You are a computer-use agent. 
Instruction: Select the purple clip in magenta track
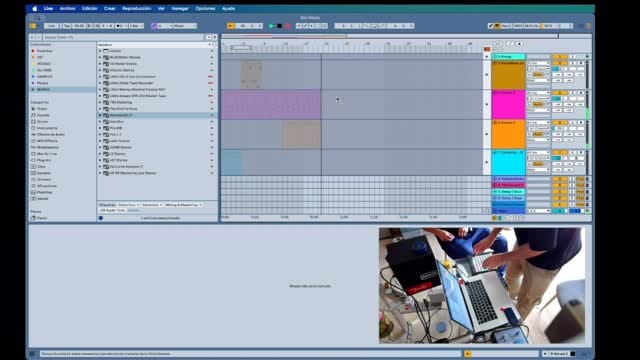point(271,105)
